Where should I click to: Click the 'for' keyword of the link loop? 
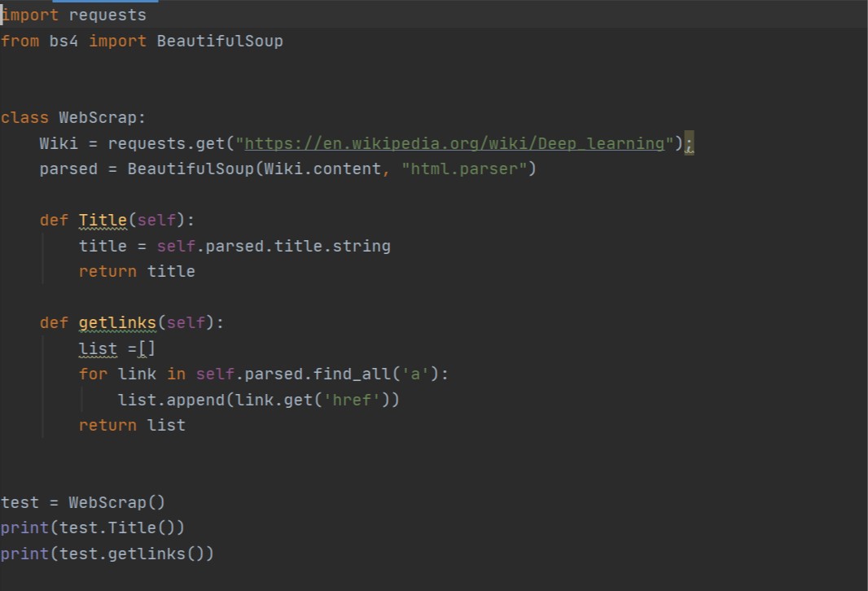click(93, 374)
